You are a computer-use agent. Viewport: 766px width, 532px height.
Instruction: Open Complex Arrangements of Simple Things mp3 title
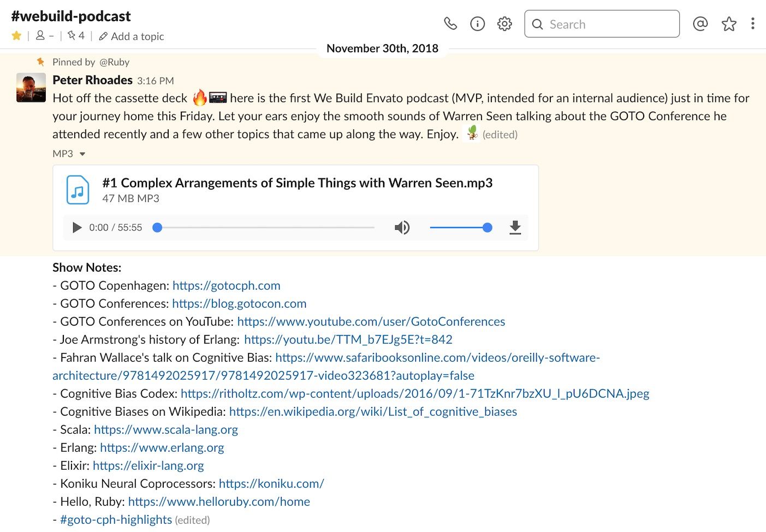298,183
